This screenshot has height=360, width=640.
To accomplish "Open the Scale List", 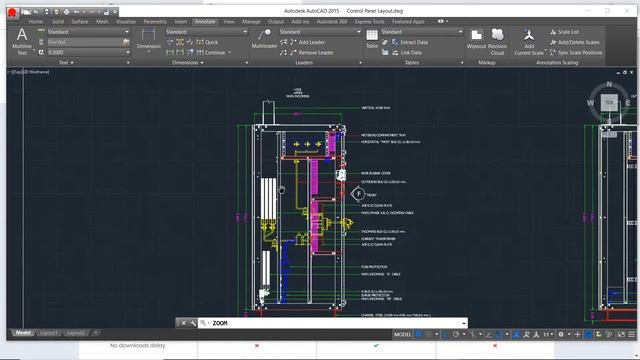I will (564, 32).
